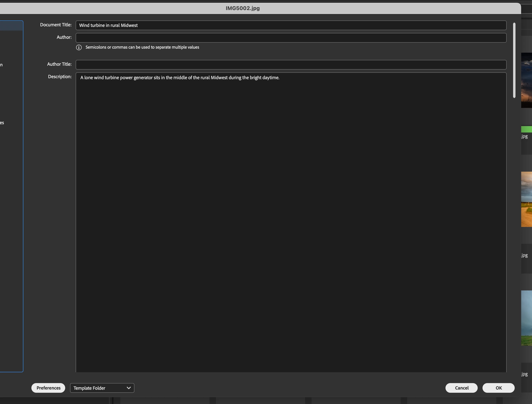Click the green field thumbnail
This screenshot has height=404, width=532.
click(526, 318)
